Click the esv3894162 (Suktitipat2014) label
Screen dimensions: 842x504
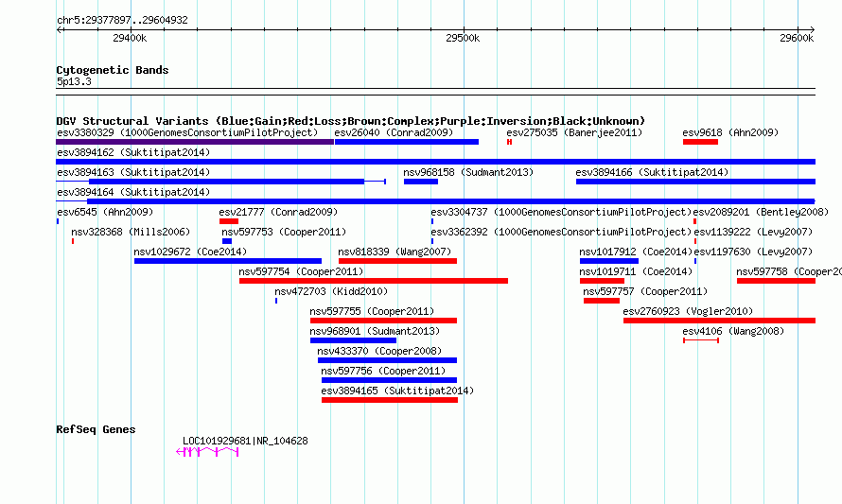click(x=133, y=152)
